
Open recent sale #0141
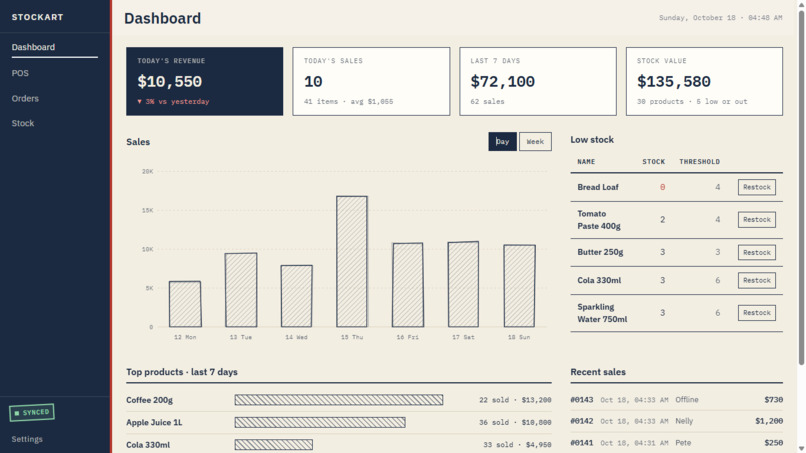676,443
